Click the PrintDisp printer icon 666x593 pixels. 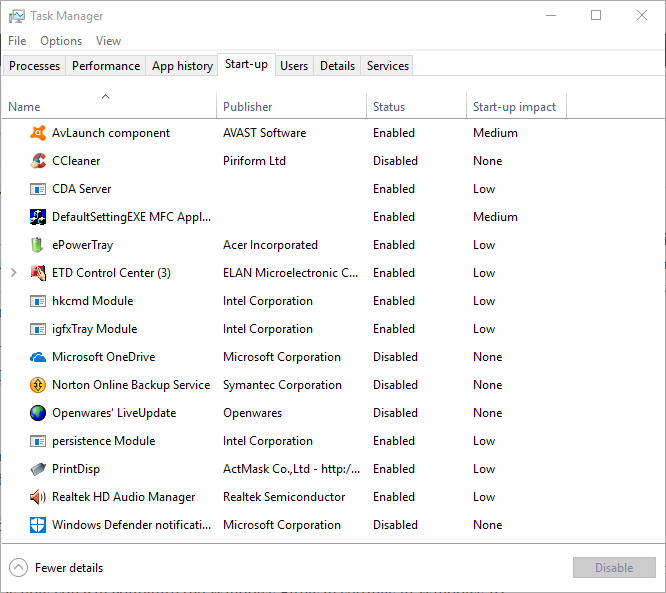point(38,469)
